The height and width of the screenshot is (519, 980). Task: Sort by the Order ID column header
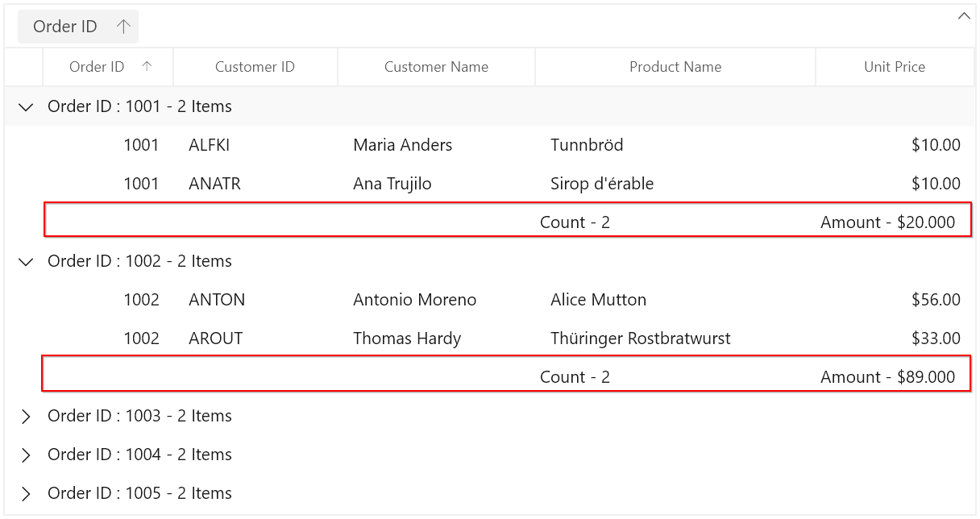click(108, 67)
